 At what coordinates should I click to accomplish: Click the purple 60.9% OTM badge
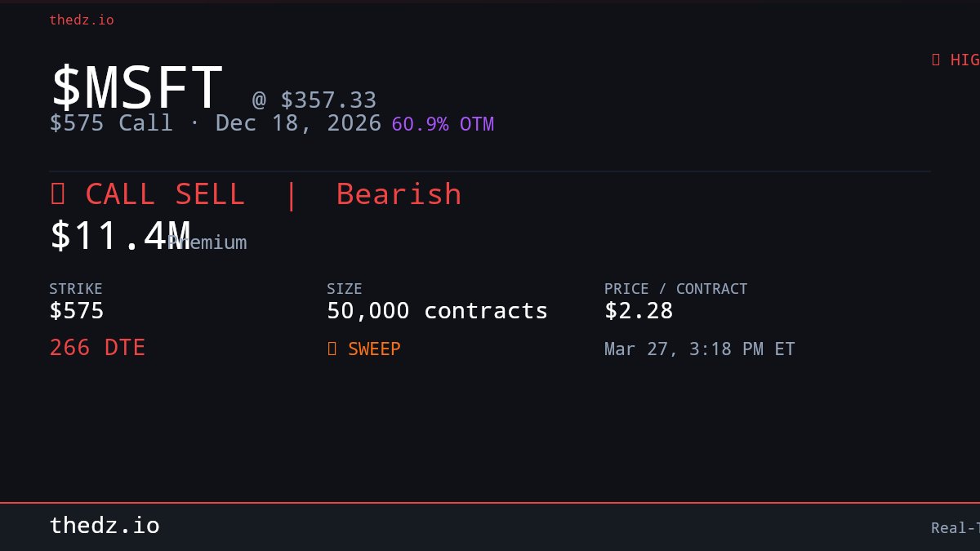click(x=443, y=124)
